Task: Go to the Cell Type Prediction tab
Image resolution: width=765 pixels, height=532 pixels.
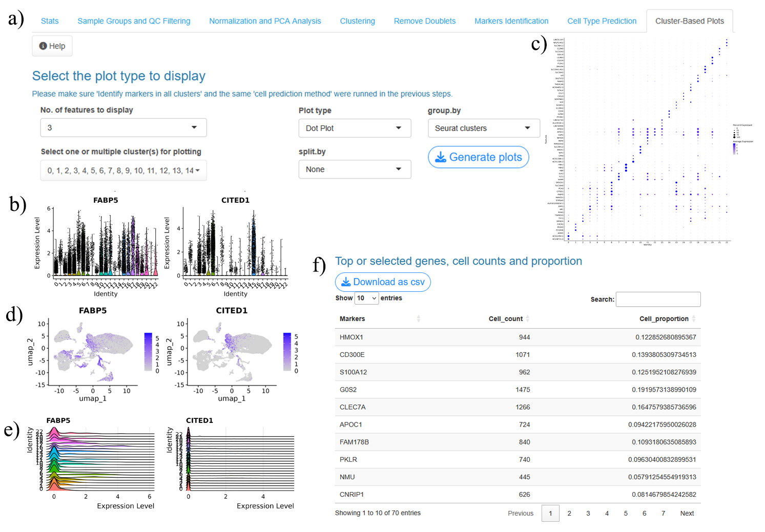Action: click(602, 21)
